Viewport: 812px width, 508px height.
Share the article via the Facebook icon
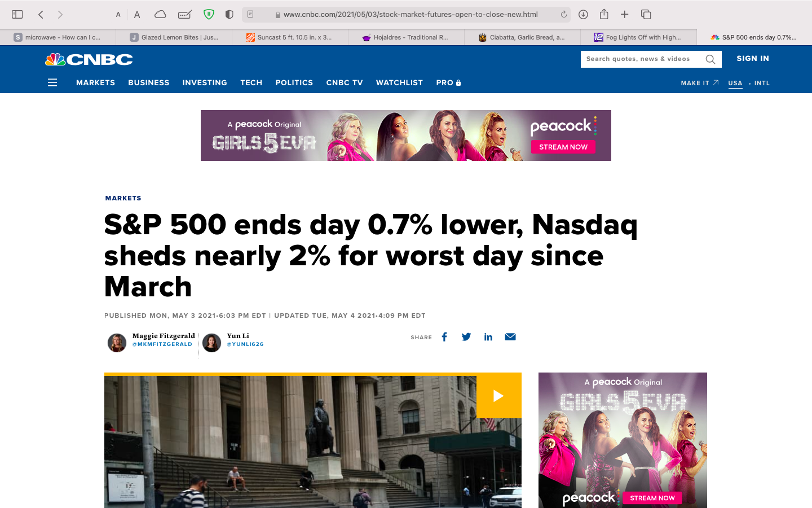444,336
